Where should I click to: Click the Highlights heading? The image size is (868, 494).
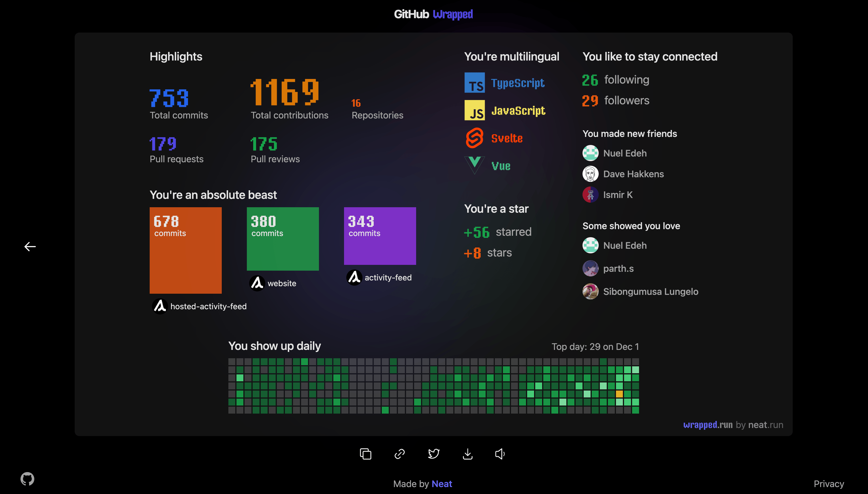click(176, 57)
